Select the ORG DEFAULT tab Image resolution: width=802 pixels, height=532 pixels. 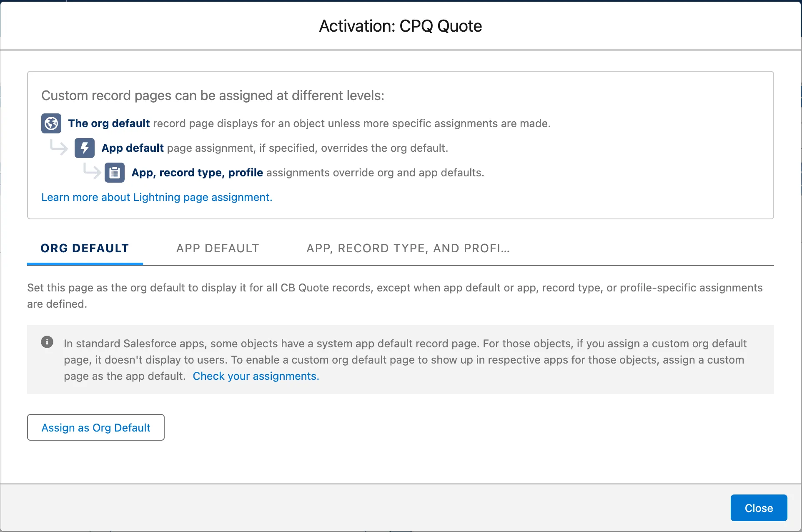point(85,248)
